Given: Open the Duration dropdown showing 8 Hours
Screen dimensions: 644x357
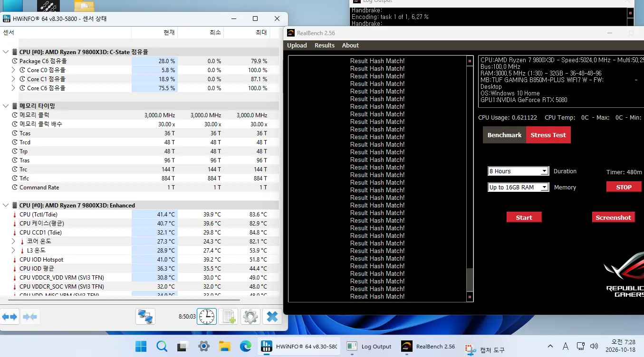Looking at the screenshot, I should point(519,171).
